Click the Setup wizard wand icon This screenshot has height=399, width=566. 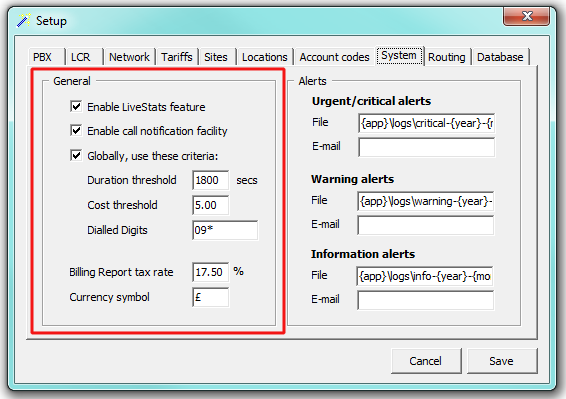[23, 20]
